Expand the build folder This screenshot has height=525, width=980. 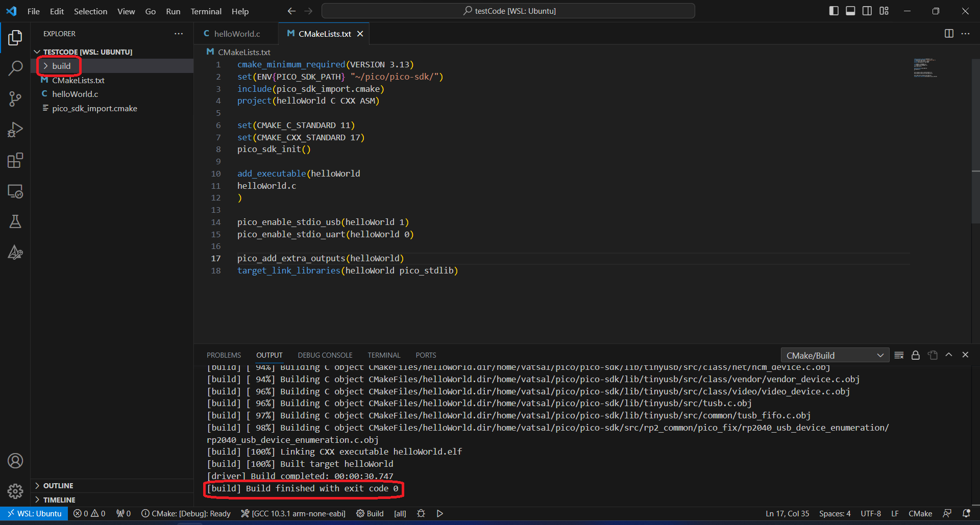(61, 66)
